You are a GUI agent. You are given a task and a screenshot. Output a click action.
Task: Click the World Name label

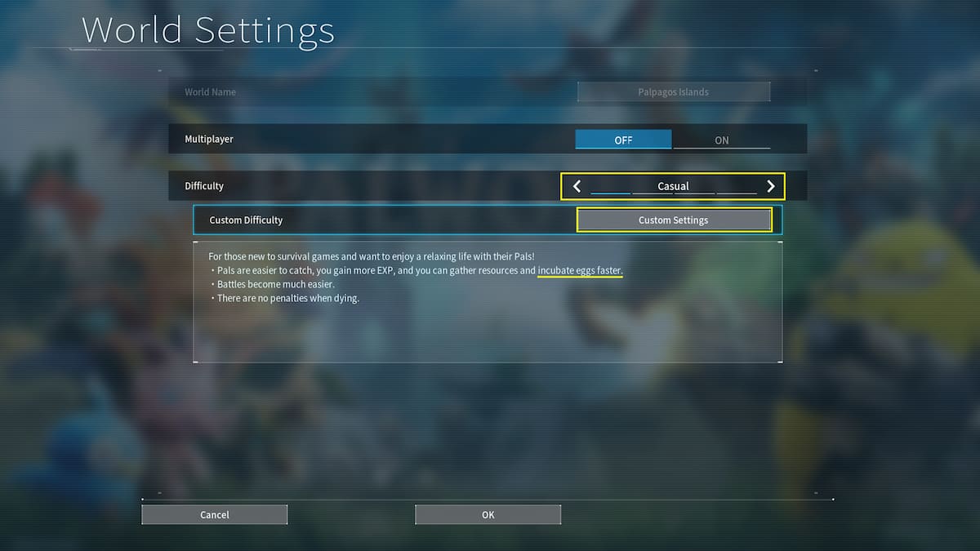coord(210,92)
